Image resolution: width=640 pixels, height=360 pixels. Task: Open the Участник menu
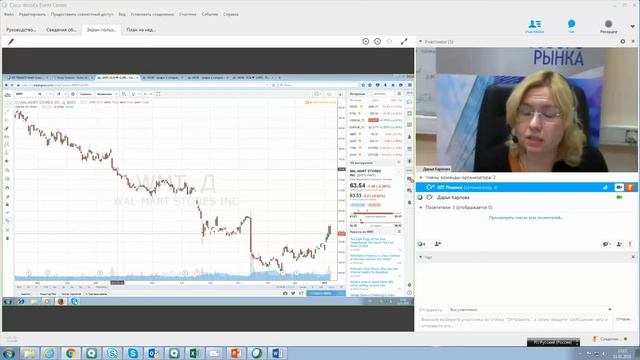[188, 14]
